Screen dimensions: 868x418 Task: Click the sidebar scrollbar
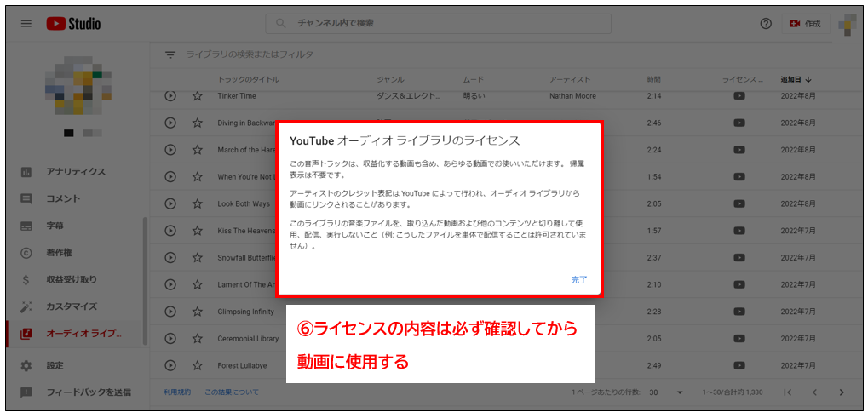pos(145,281)
